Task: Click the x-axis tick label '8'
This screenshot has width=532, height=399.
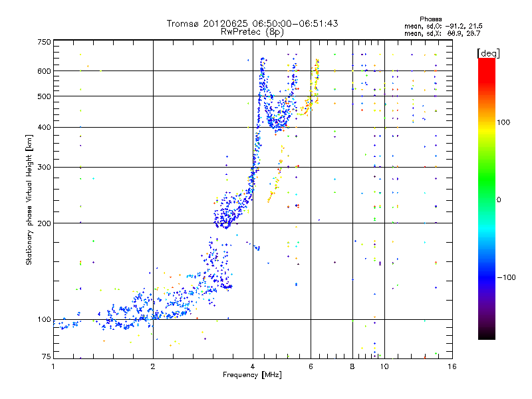Action: click(x=352, y=366)
